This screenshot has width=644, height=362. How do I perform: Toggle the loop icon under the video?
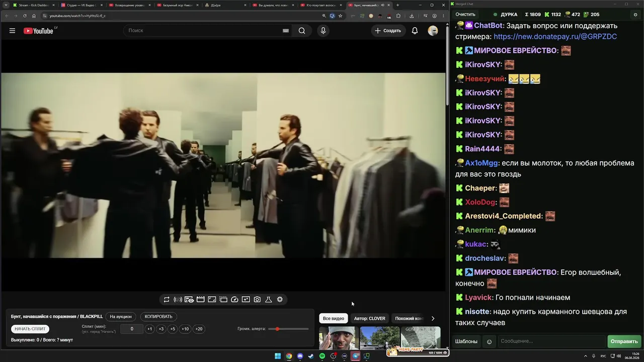(167, 300)
